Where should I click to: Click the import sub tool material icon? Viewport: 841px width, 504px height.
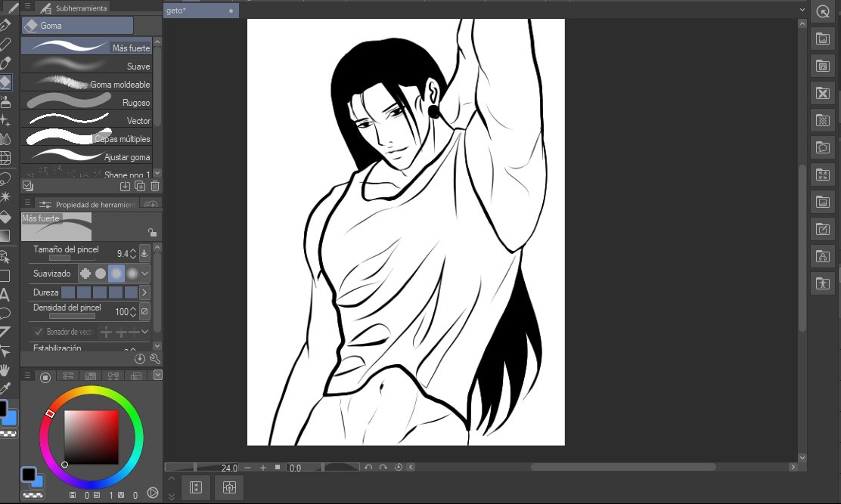125,186
